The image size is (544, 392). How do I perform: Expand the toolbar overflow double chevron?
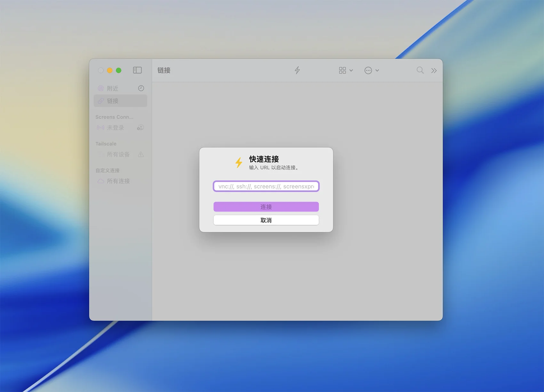coord(434,71)
